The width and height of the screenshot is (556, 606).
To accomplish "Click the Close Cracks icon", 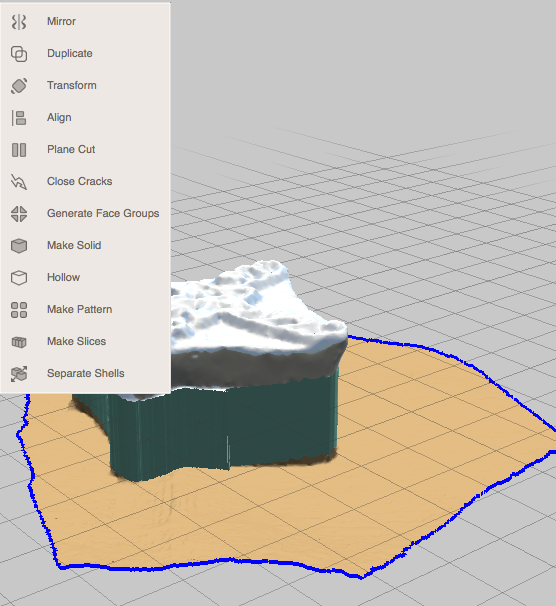I will coord(19,182).
